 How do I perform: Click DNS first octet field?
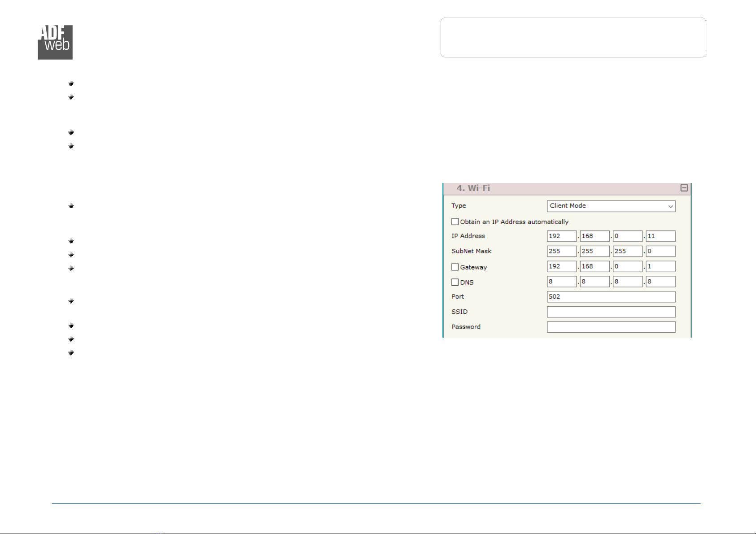[562, 282]
